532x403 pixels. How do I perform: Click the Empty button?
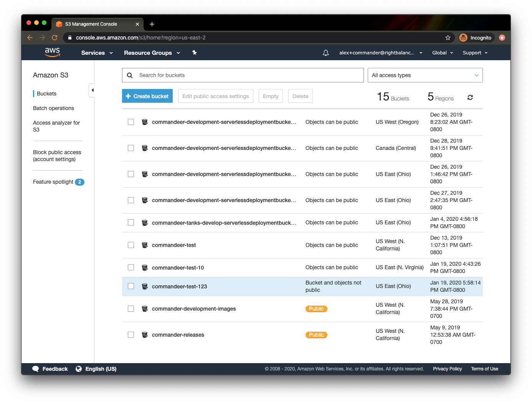[x=271, y=96]
